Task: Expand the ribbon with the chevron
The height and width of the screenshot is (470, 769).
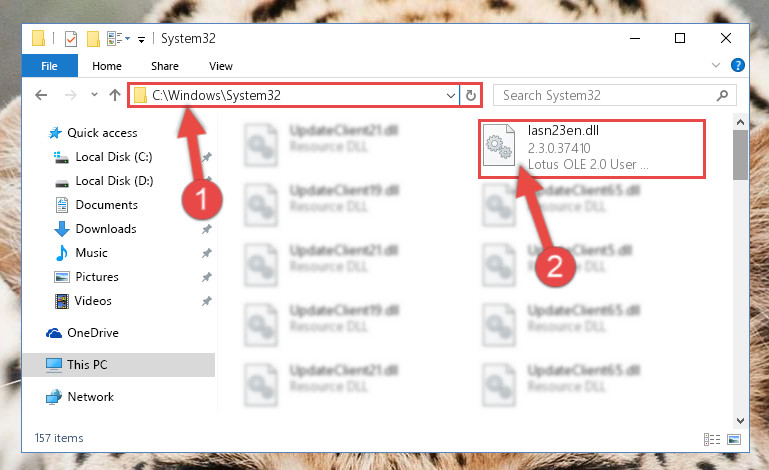Action: (x=716, y=65)
